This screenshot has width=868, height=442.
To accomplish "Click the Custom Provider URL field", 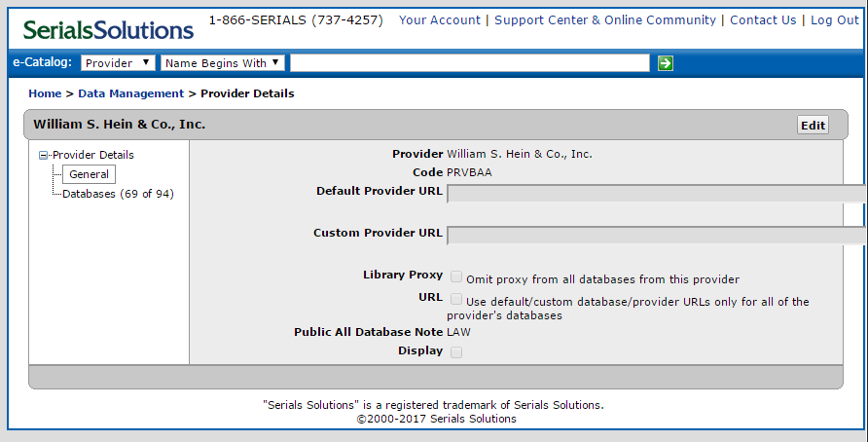I will point(657,235).
